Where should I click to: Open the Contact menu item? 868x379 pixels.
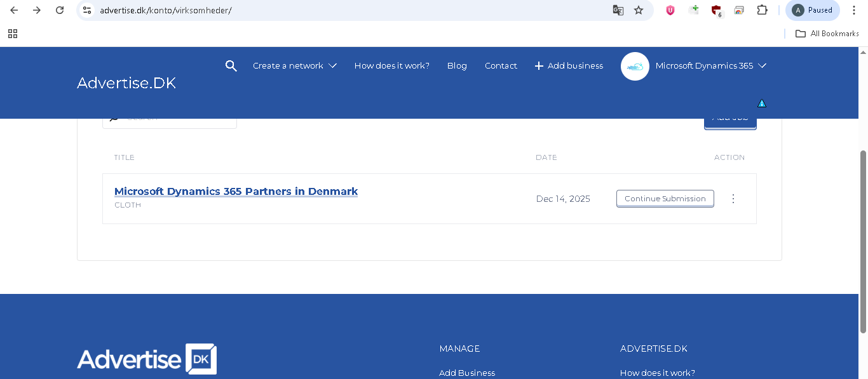coord(501,65)
